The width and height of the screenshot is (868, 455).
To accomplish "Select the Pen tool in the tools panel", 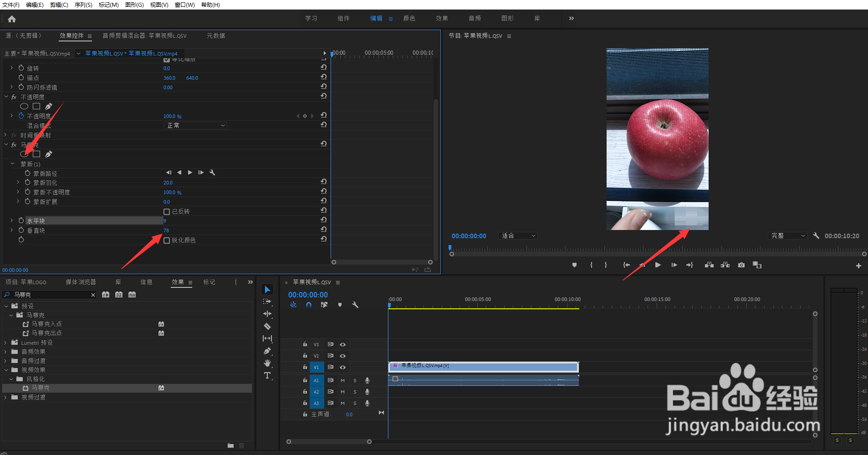I will (267, 351).
